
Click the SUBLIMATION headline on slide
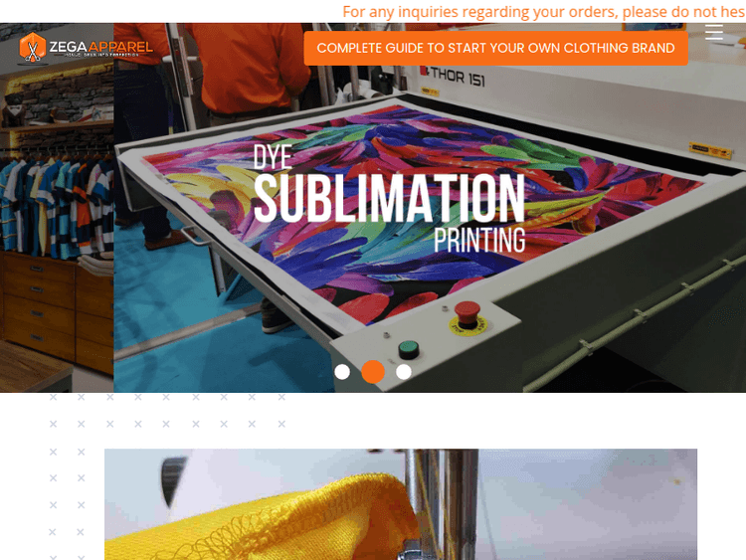pyautogui.click(x=389, y=198)
